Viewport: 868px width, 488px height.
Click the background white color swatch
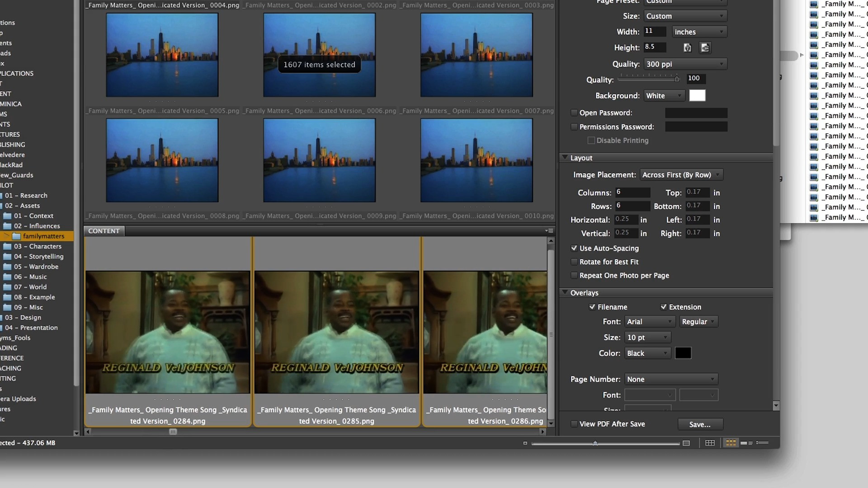[x=697, y=96]
